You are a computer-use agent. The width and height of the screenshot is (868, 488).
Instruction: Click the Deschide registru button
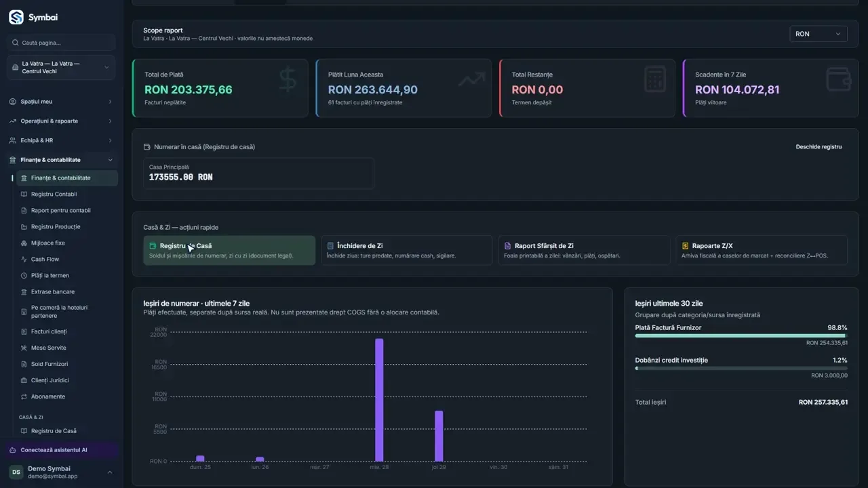point(818,147)
